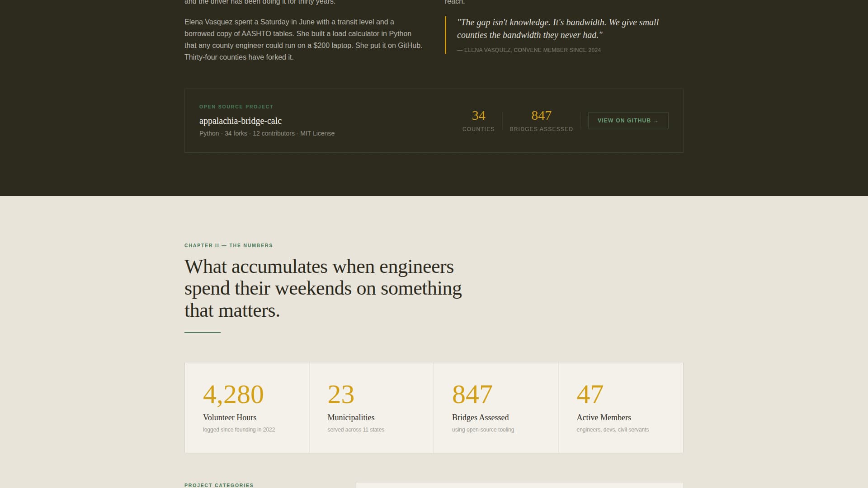
Task: Select the Elena Vasquez pull quote
Action: [558, 28]
